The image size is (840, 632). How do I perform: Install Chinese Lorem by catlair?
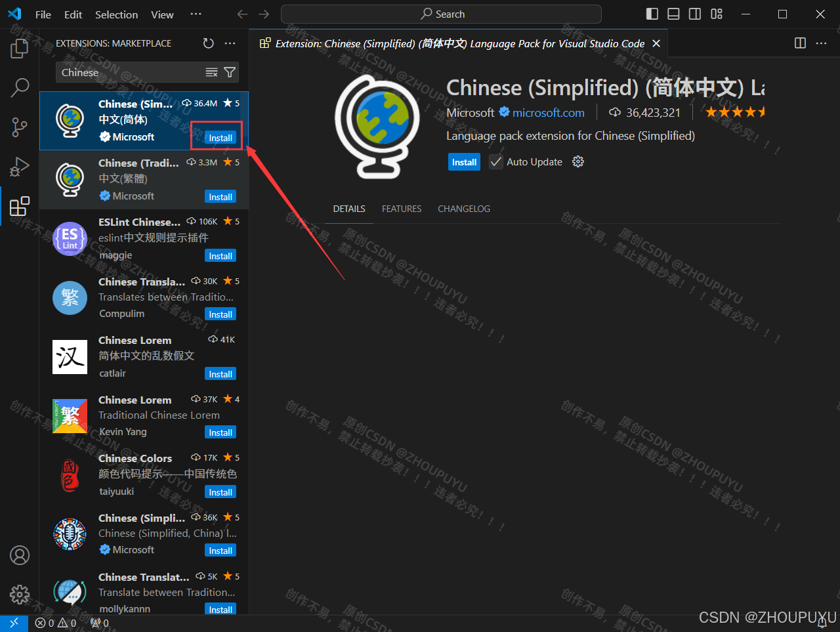[x=220, y=374]
